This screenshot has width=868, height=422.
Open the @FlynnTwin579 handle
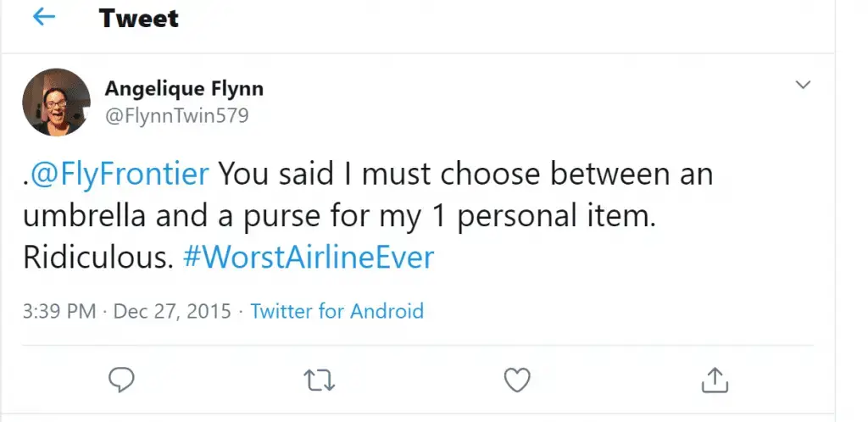pyautogui.click(x=176, y=115)
